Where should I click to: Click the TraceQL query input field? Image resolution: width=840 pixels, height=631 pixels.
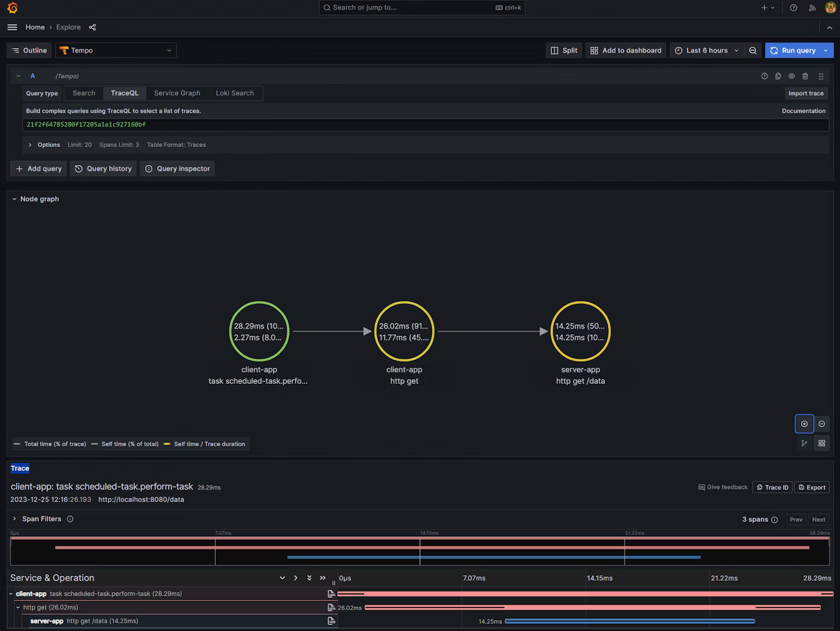pyautogui.click(x=425, y=125)
